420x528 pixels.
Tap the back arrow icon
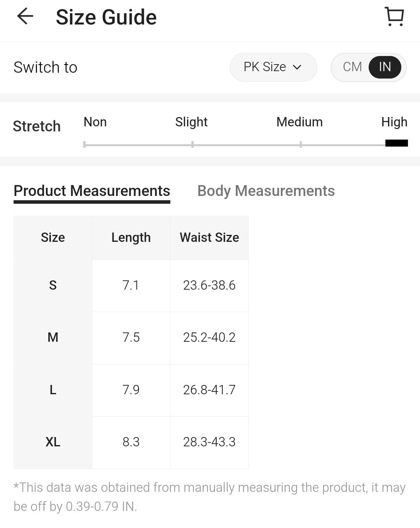25,16
